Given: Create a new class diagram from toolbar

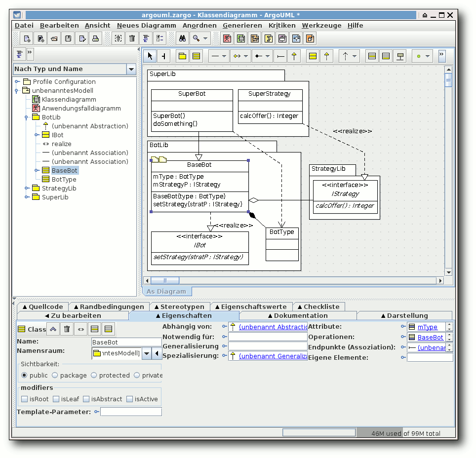Looking at the screenshot, I should [241, 38].
